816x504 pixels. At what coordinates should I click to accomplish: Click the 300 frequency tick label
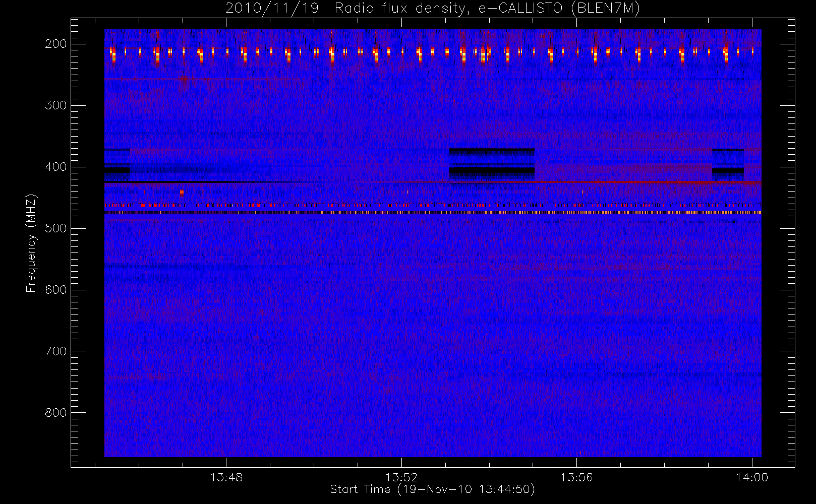point(56,105)
